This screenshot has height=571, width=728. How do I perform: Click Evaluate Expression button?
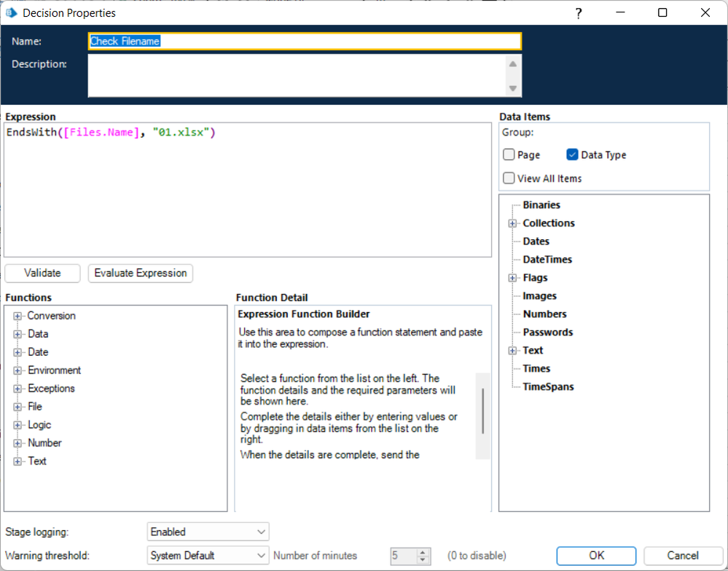point(141,273)
